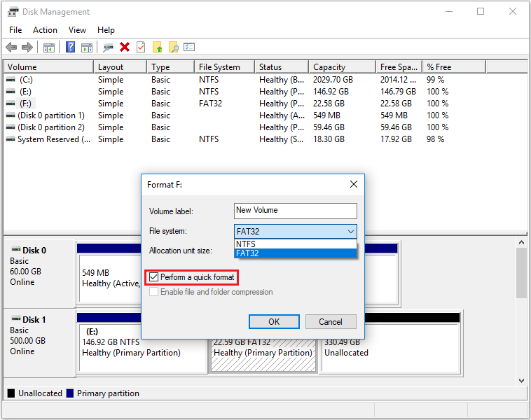Viewport: 531px width, 420px height.
Task: Click the 18.30 GB capacity cell
Action: (x=329, y=139)
